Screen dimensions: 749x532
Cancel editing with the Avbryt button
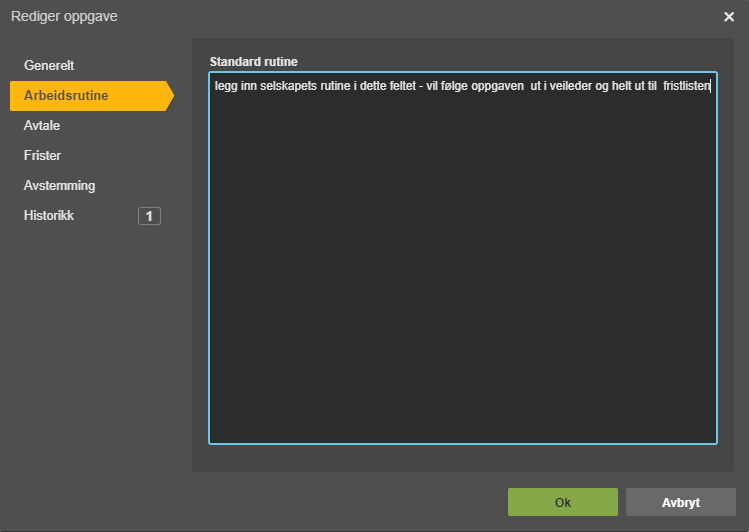pos(681,502)
